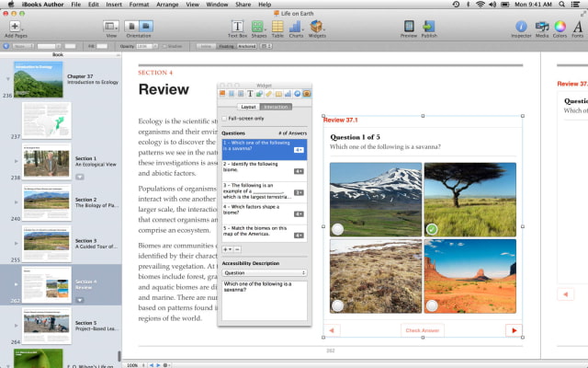The width and height of the screenshot is (588, 368).
Task: Switch to the Layout tab
Action: (248, 107)
